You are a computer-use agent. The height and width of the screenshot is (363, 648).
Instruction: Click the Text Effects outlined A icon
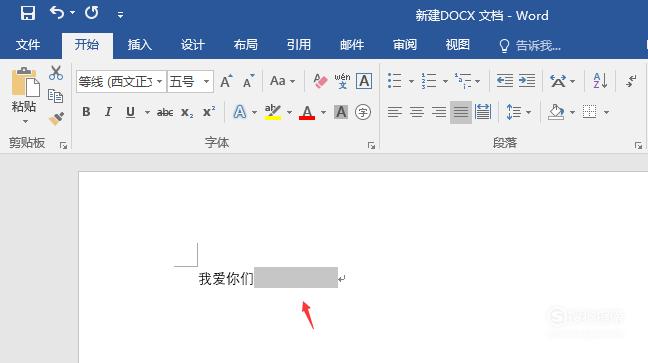[x=240, y=112]
